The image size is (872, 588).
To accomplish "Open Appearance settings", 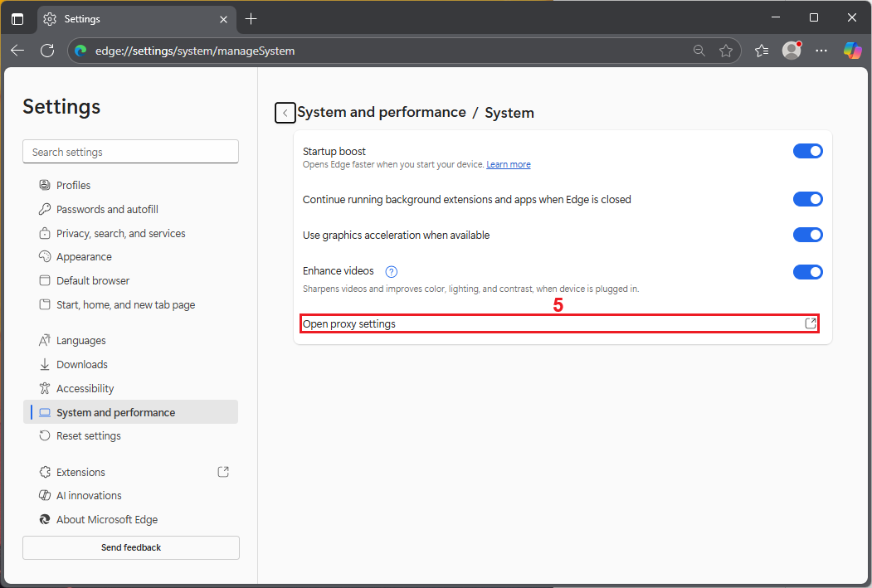I will [x=131, y=257].
